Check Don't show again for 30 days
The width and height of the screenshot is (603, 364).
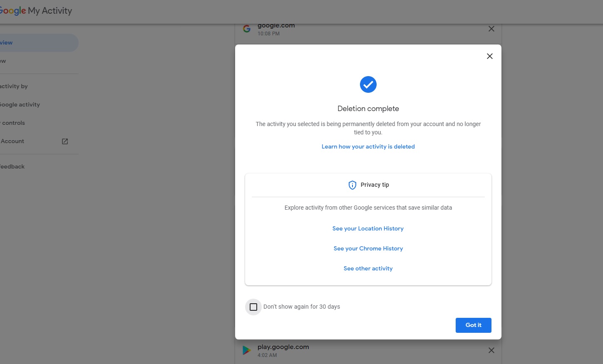[253, 307]
